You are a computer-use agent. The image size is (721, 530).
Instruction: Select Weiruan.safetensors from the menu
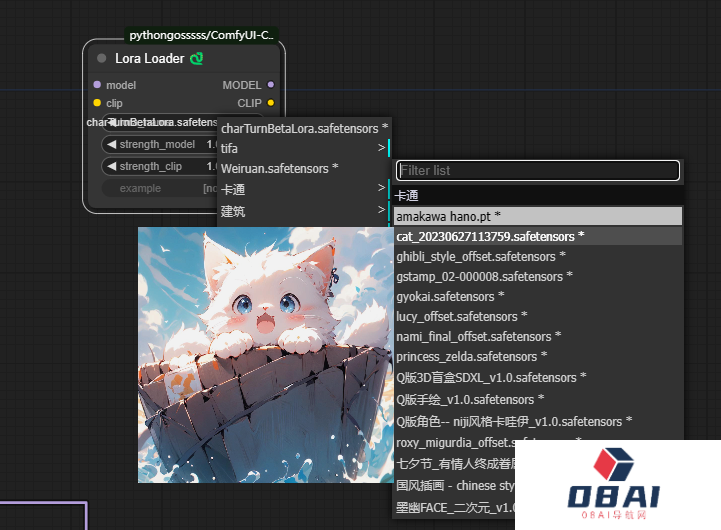click(304, 168)
